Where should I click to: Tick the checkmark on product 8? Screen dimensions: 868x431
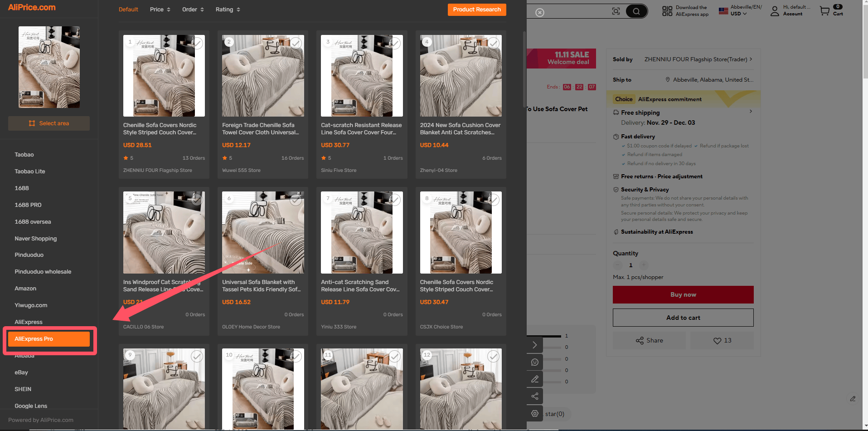[494, 200]
